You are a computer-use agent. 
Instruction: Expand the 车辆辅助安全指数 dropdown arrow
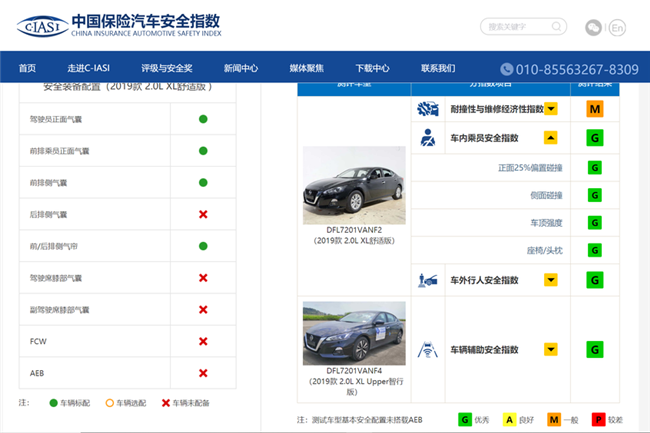(x=551, y=350)
